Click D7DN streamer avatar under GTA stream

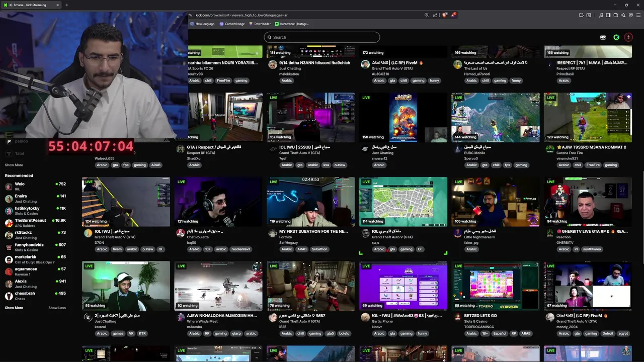(88, 233)
